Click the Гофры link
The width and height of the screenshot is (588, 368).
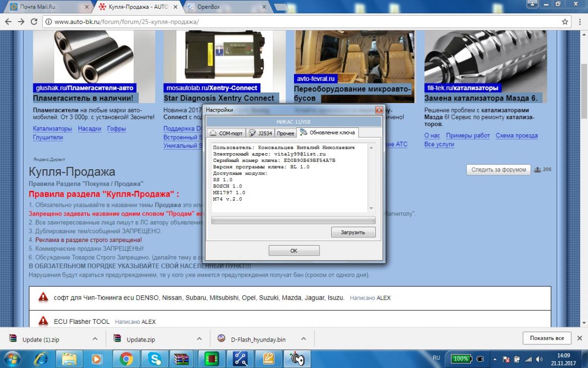coord(117,129)
